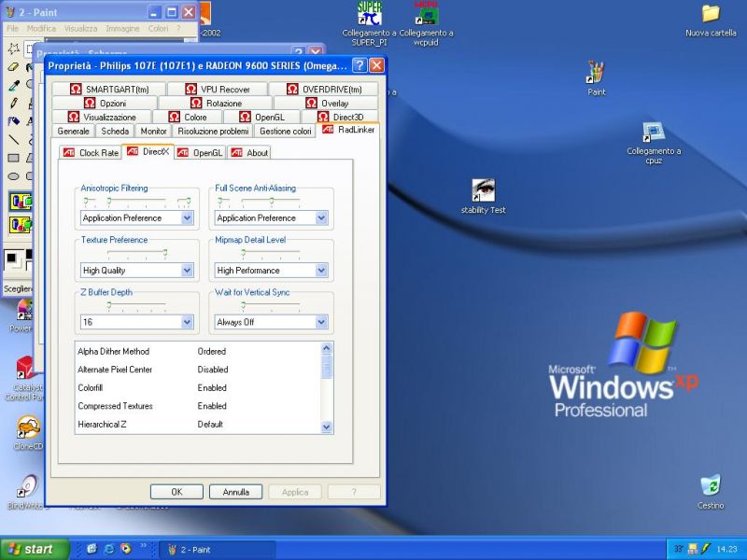Open the Direct3D tab

point(340,117)
